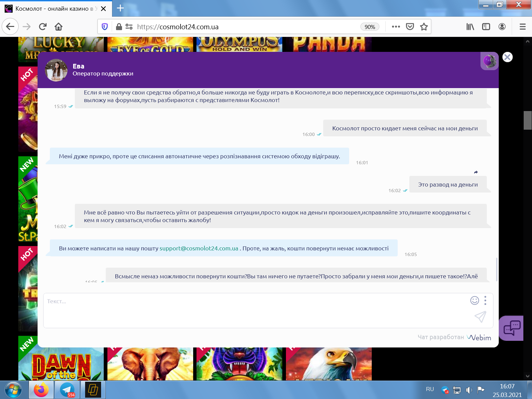This screenshot has height=399, width=532.
Task: View site security lock information
Action: point(119,27)
